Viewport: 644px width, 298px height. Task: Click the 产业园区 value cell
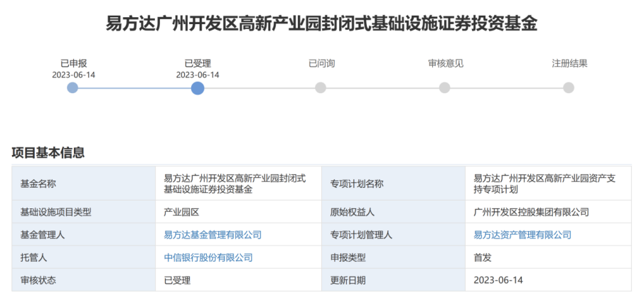(239, 212)
